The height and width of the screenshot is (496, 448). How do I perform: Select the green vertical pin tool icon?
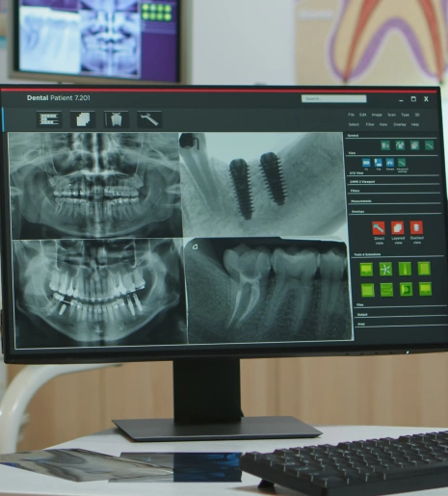[x=405, y=269]
